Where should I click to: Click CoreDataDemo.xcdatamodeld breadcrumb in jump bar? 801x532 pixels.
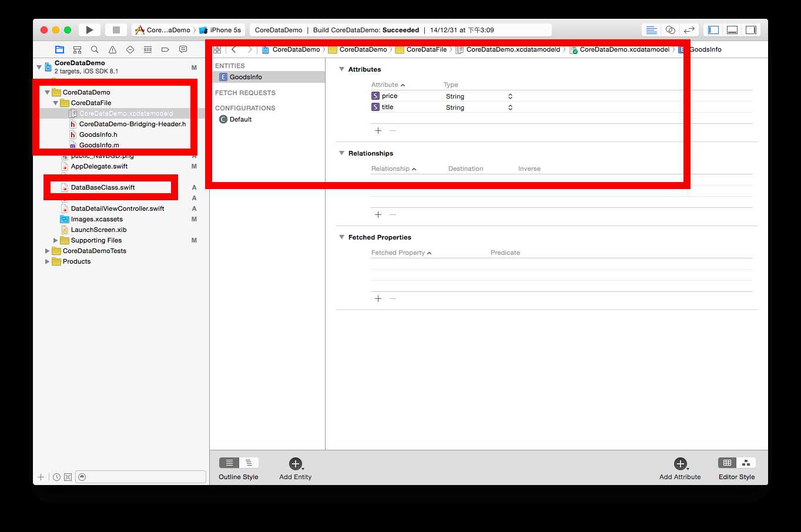(x=508, y=50)
